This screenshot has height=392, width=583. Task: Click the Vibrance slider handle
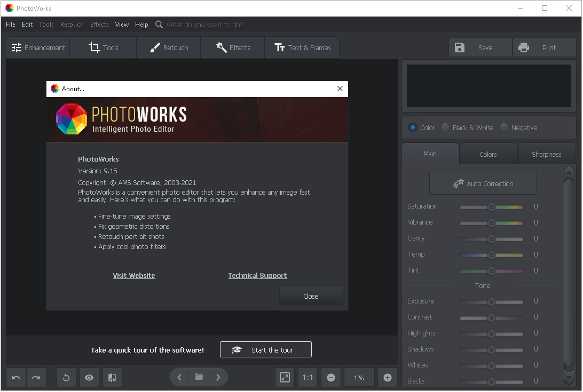pos(491,223)
